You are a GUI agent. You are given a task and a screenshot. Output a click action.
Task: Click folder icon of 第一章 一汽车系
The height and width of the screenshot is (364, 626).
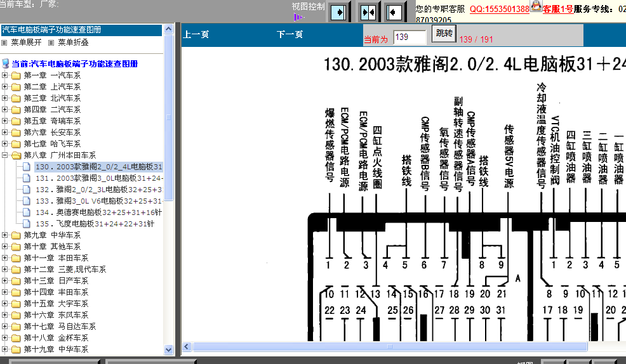coord(16,75)
